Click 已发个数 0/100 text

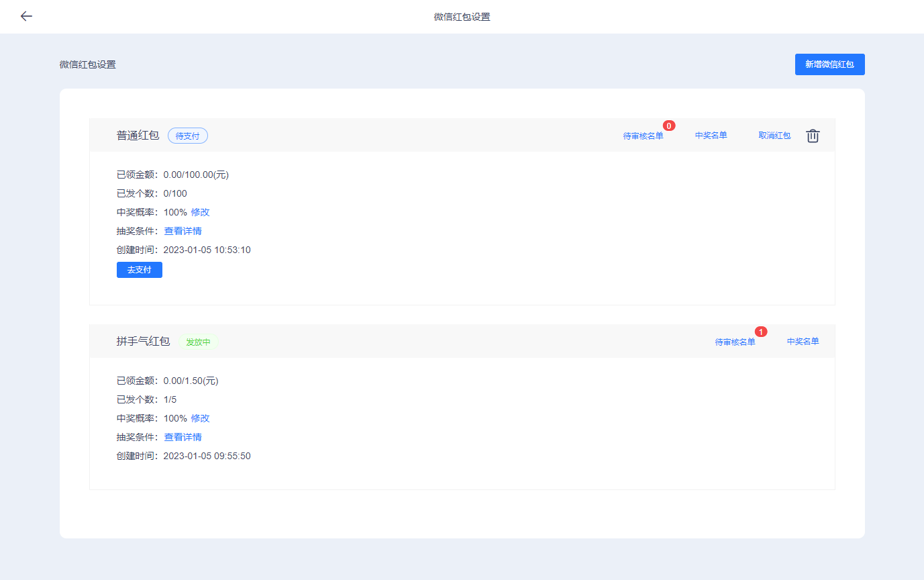click(x=152, y=193)
